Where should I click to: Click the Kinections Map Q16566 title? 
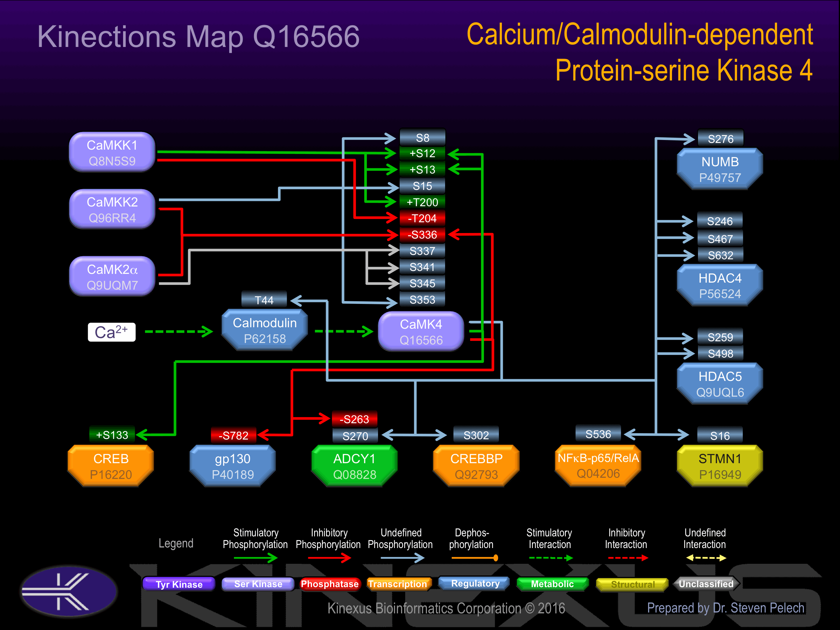[198, 37]
